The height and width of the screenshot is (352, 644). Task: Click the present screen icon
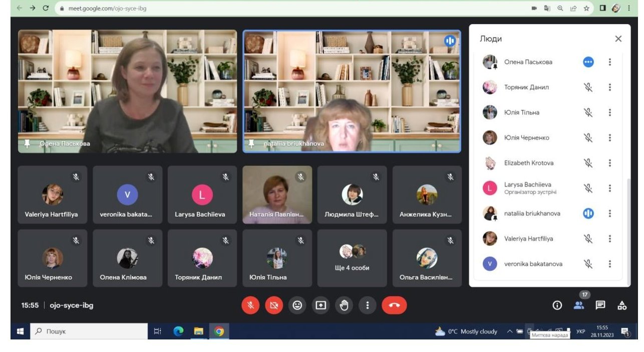tap(320, 305)
